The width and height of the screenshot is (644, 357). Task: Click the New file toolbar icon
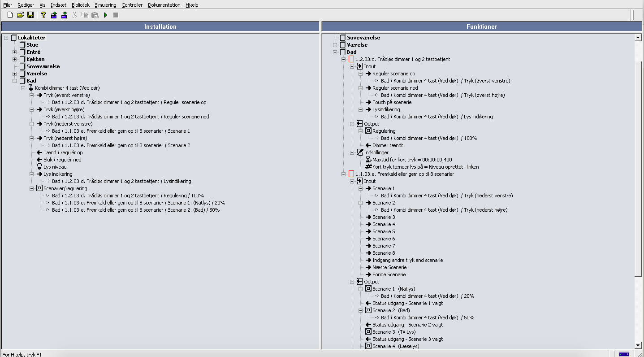pyautogui.click(x=10, y=15)
